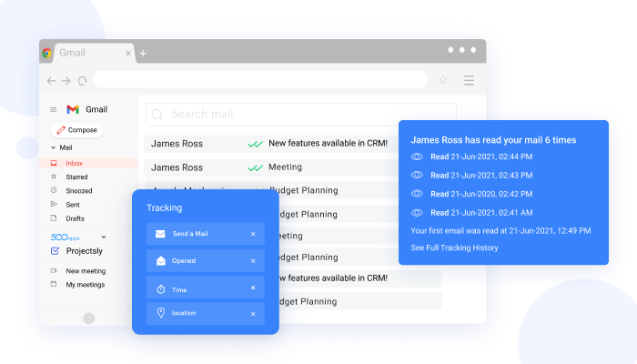Click the New meeting camera icon
637x364 pixels.
coord(54,270)
